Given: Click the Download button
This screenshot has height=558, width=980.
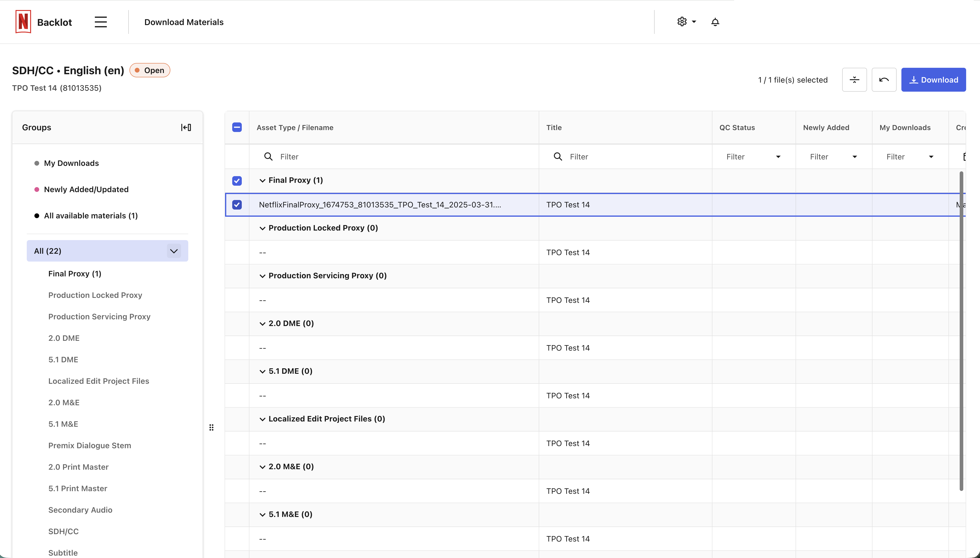Looking at the screenshot, I should coord(933,80).
